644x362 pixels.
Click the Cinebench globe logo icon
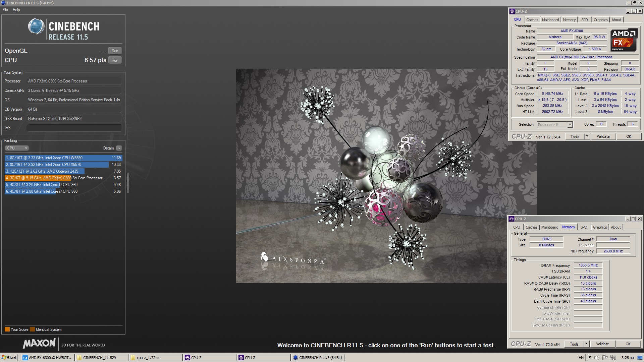[36, 26]
